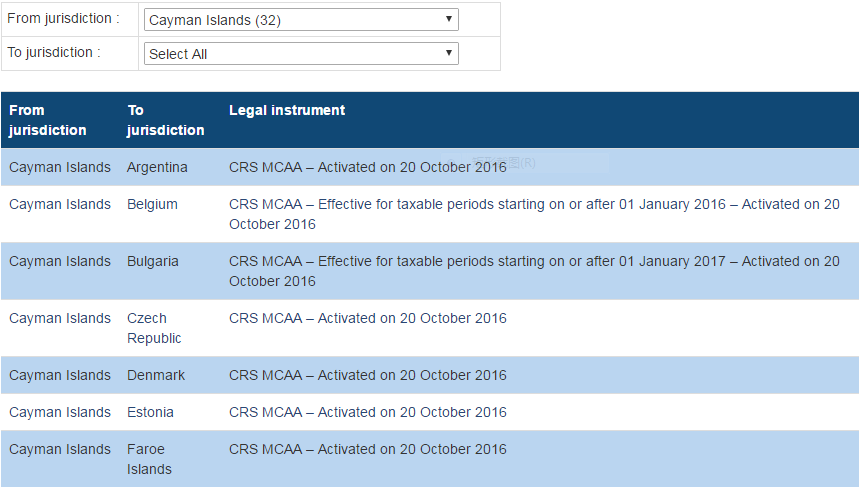This screenshot has width=861, height=487.
Task: Click Bulgaria's legal instrument text mentioning January 2017
Action: click(534, 271)
